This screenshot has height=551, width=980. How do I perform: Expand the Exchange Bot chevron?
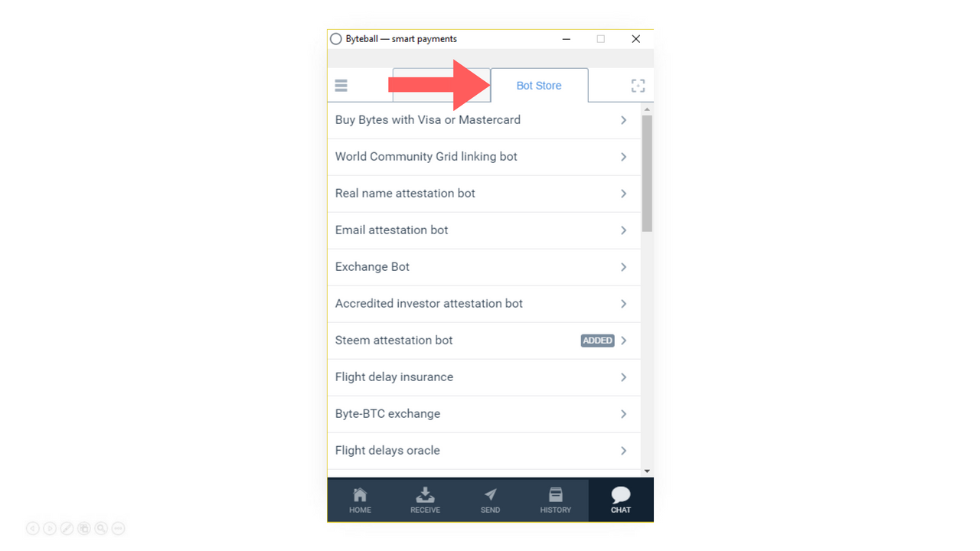(x=624, y=267)
